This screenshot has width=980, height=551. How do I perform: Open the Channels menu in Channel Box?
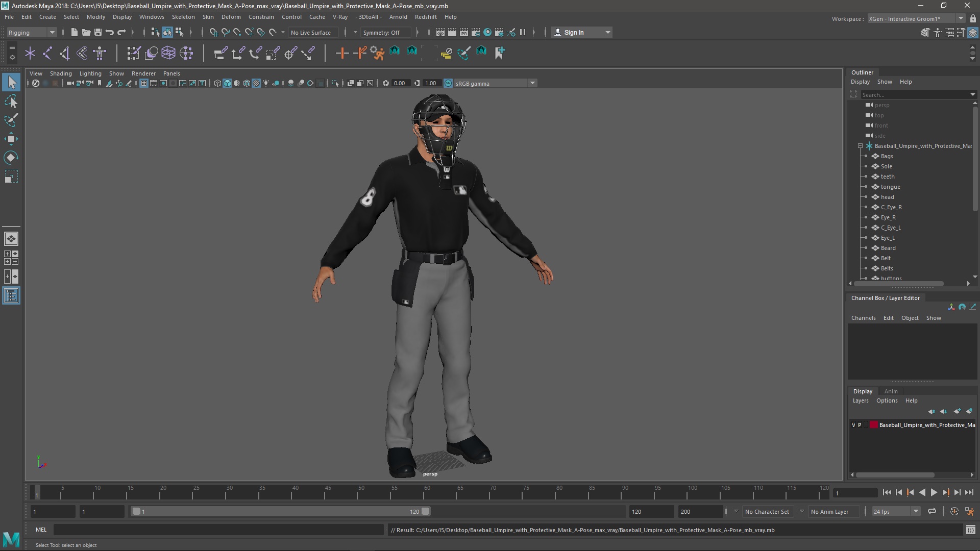[863, 318]
